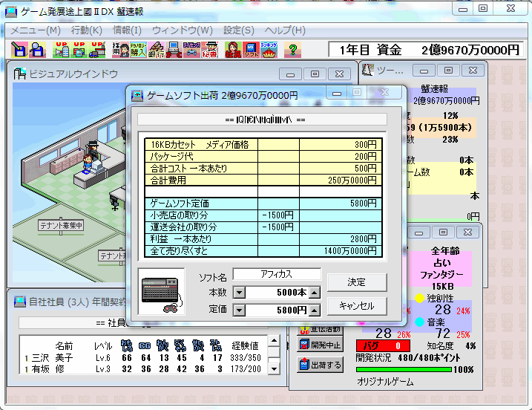Click the load game magnifier disk icon
Screen dimensions: 532x410
[37, 50]
